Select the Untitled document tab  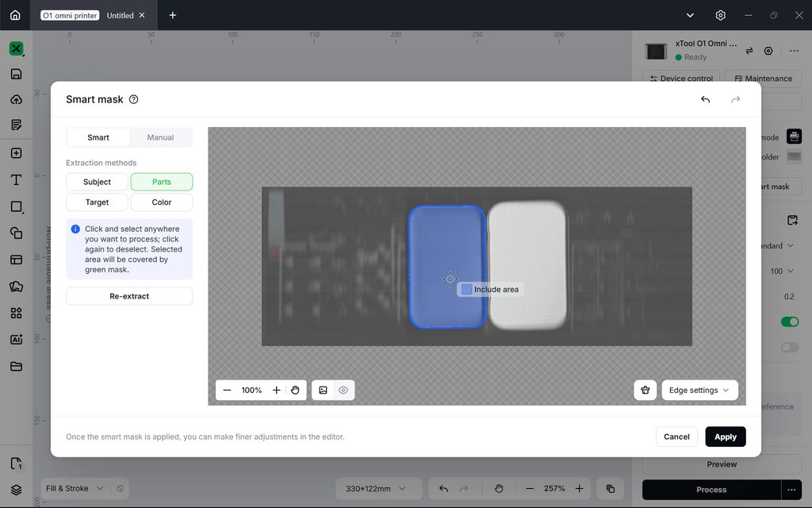pos(121,16)
